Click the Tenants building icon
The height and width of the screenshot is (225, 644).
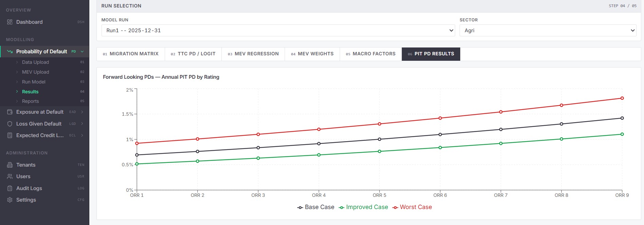10,165
